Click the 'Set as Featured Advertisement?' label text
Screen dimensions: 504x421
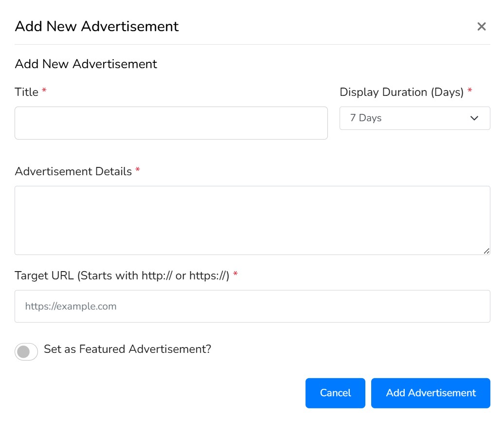point(127,349)
